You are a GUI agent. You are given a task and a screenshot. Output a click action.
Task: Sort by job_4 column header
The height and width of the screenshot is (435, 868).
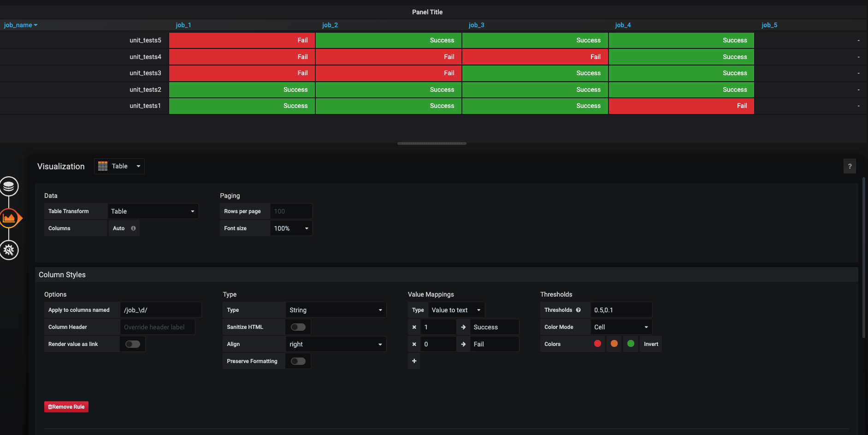(x=623, y=25)
